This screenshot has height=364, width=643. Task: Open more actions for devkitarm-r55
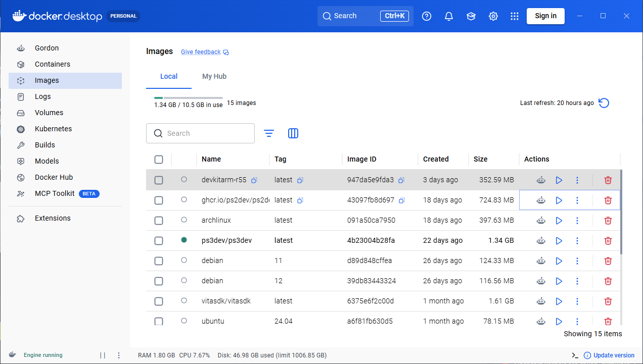[577, 180]
